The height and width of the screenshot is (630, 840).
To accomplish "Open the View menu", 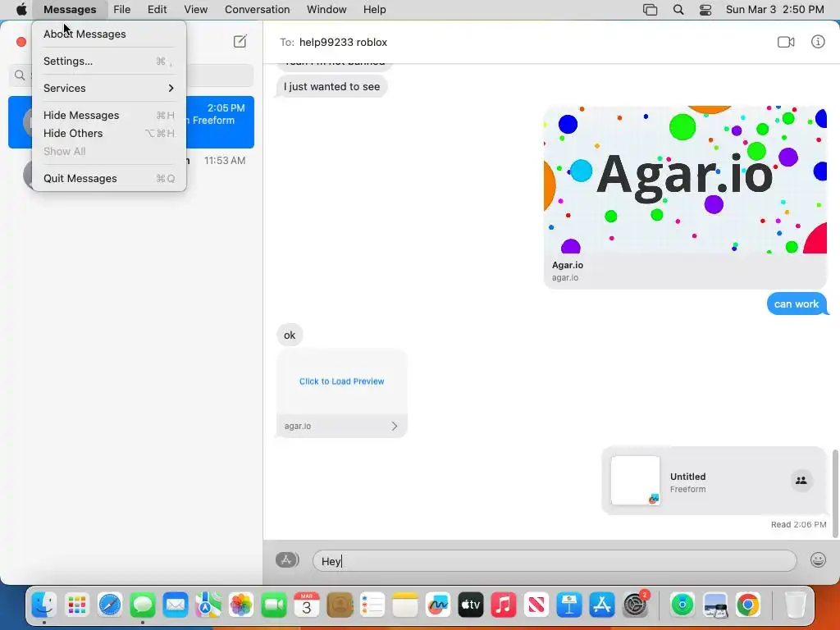I will point(195,10).
